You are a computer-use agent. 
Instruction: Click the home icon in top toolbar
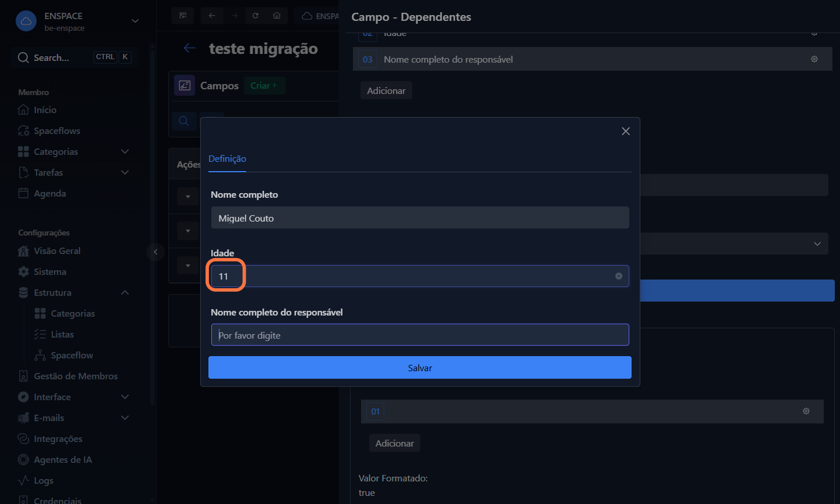(277, 16)
